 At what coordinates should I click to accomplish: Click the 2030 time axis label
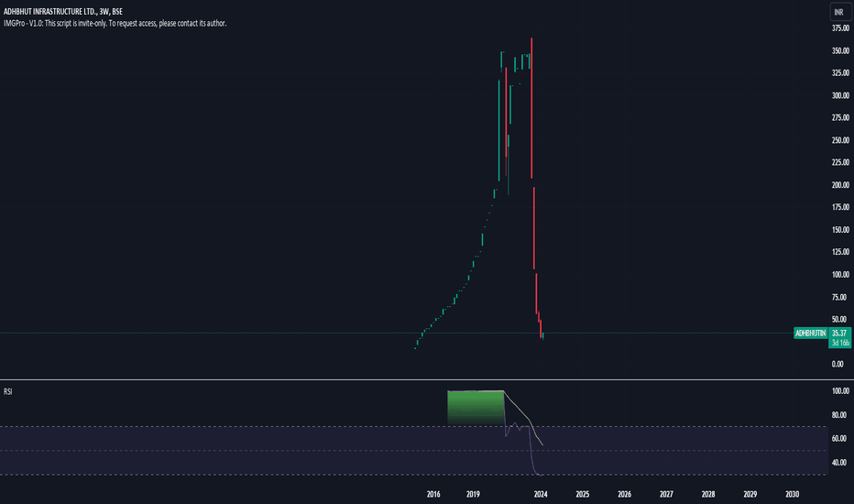(792, 494)
